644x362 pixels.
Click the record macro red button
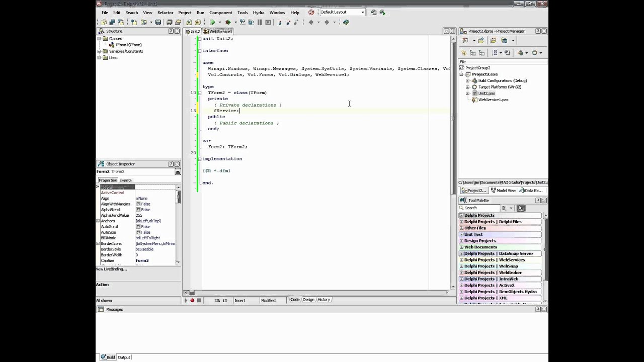pos(192,300)
